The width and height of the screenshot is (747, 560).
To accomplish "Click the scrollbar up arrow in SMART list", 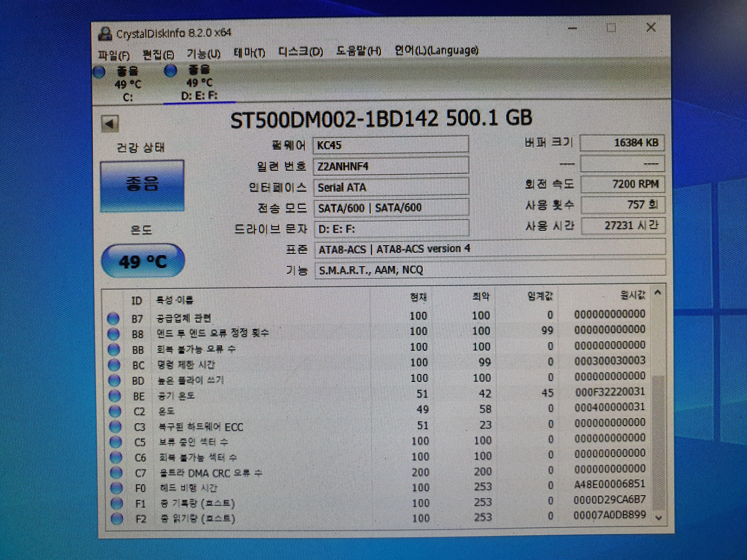I will click(x=658, y=293).
